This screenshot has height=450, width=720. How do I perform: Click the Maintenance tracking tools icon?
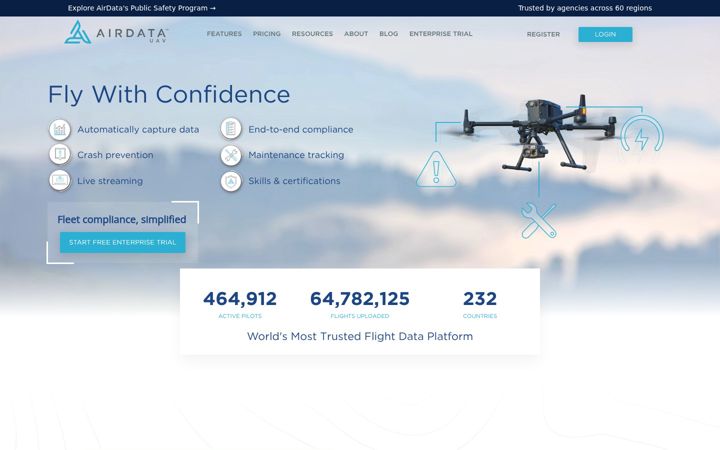(231, 155)
